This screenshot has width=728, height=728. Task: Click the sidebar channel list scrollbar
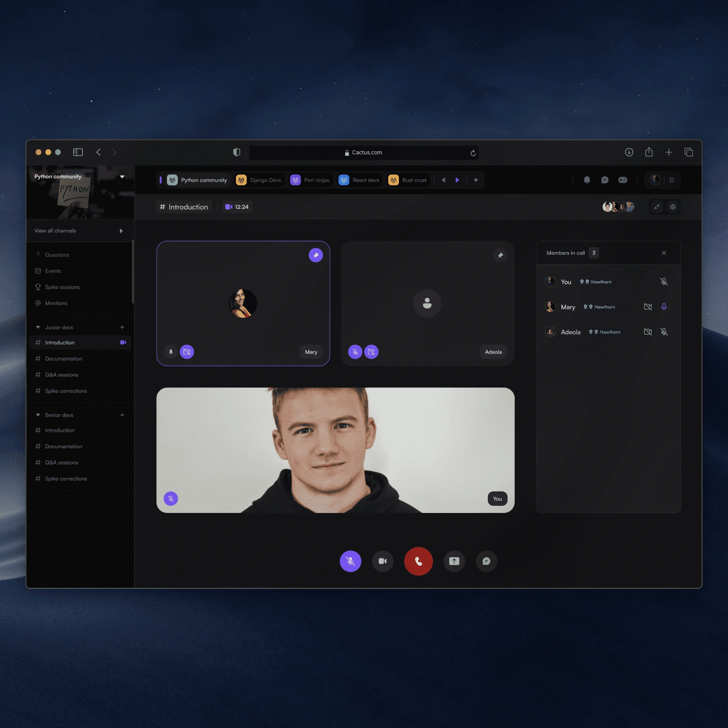133,271
